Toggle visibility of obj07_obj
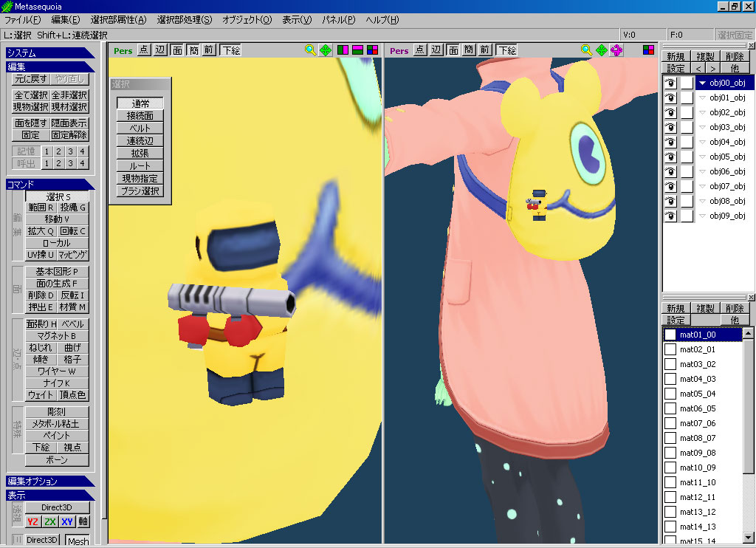 (x=670, y=186)
